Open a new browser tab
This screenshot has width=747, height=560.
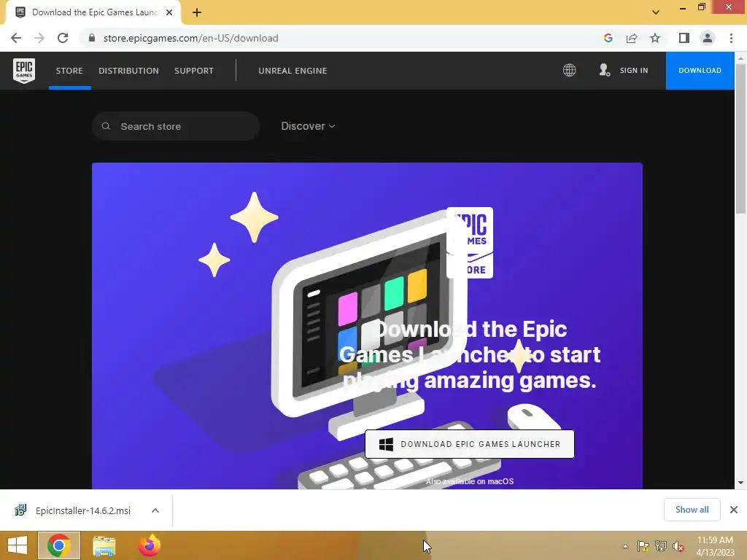tap(197, 12)
